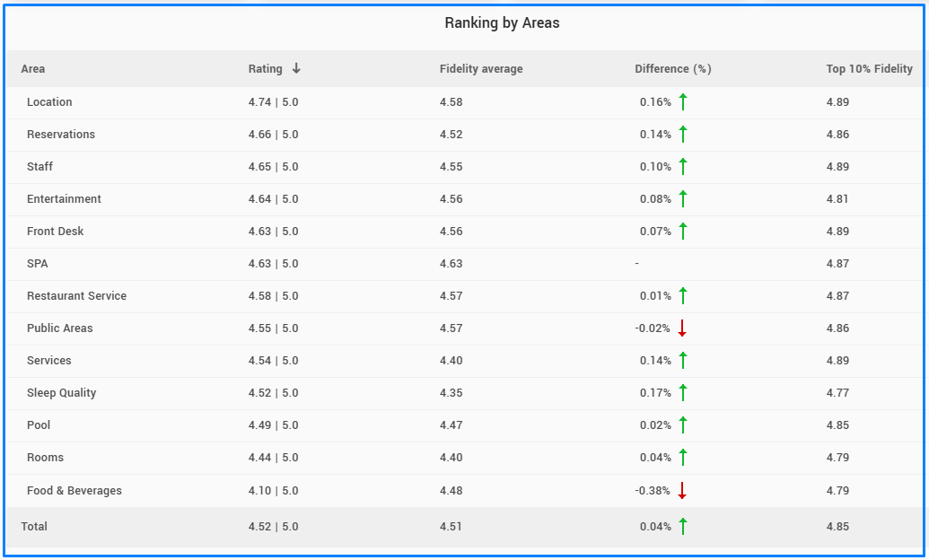Select the Staff area name
Screen dimensions: 929x560
coord(39,167)
